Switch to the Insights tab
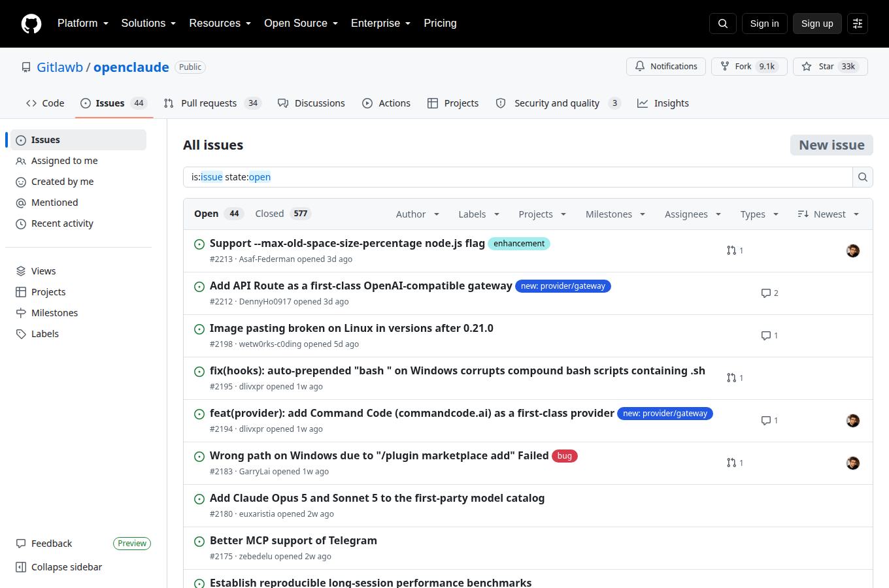 (663, 103)
